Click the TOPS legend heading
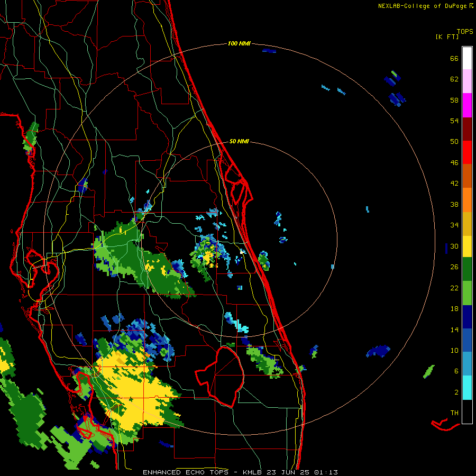The width and height of the screenshot is (476, 476). click(x=465, y=31)
